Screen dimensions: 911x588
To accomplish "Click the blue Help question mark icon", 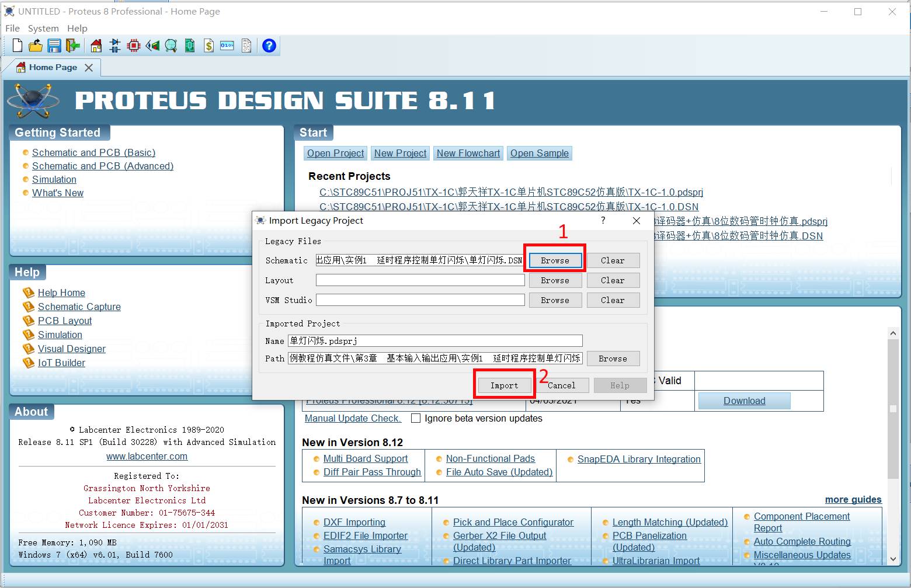I will [269, 46].
